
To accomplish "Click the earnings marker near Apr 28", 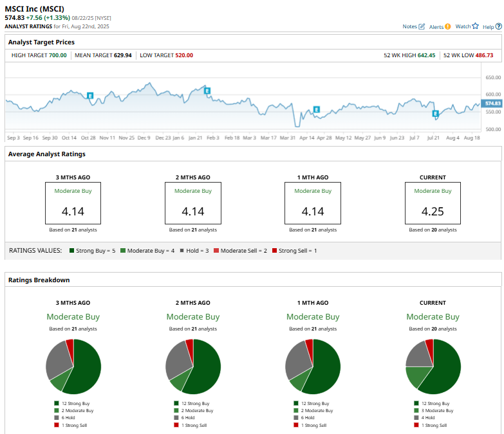I will pos(316,109).
